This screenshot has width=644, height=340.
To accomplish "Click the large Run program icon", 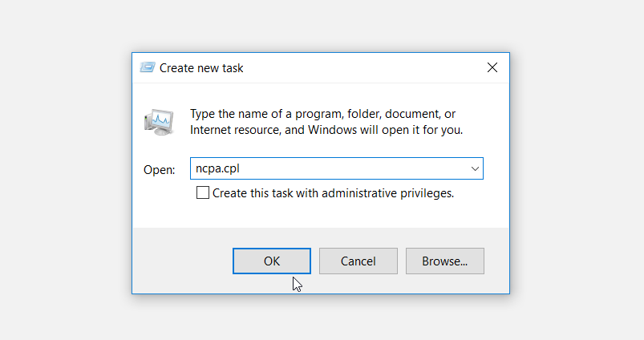I will click(159, 120).
